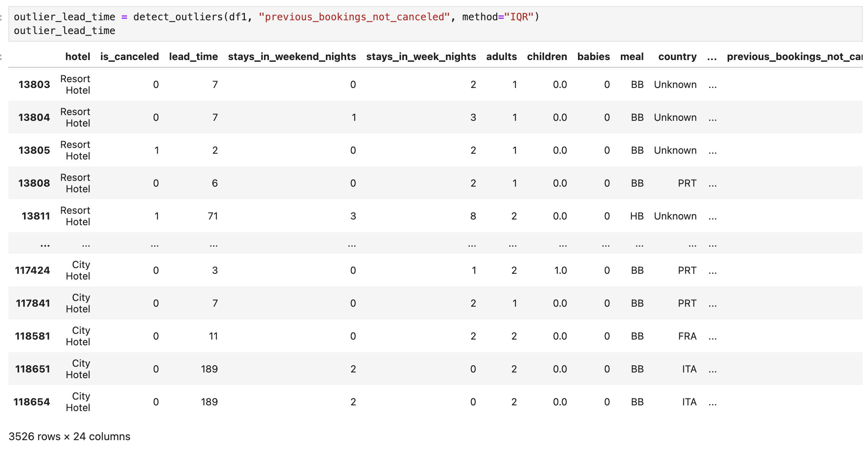Click row index 13811
This screenshot has height=452, width=868.
[x=36, y=216]
